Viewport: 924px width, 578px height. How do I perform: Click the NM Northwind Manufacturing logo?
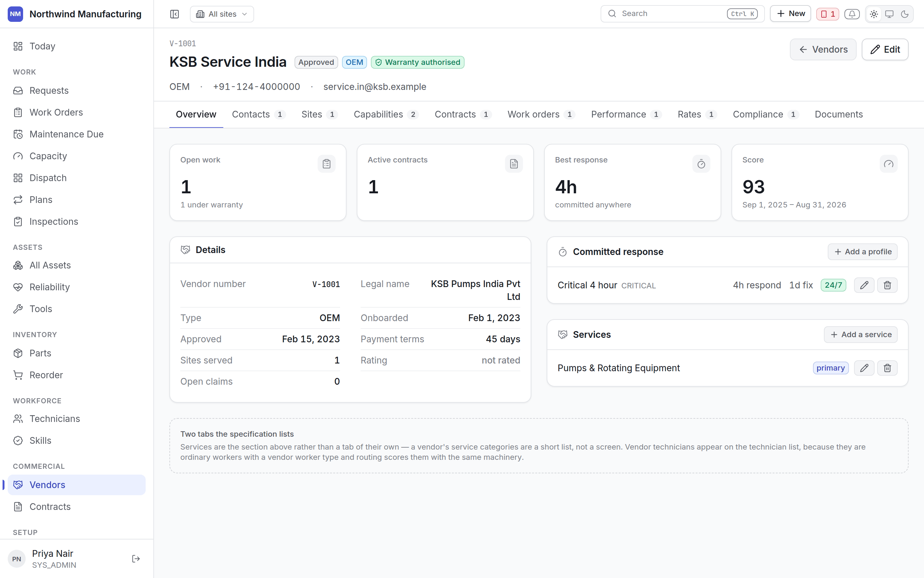(x=15, y=14)
